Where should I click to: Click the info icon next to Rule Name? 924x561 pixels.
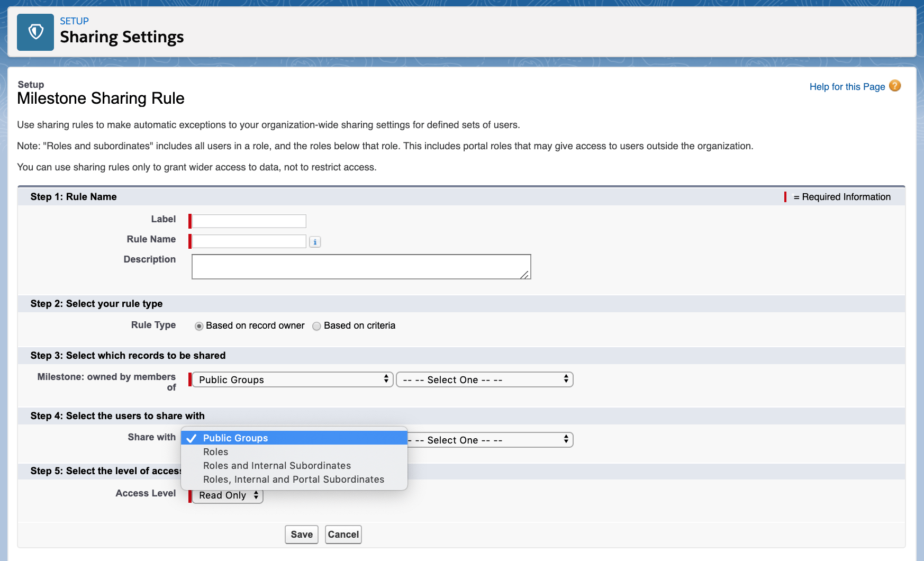(x=315, y=241)
